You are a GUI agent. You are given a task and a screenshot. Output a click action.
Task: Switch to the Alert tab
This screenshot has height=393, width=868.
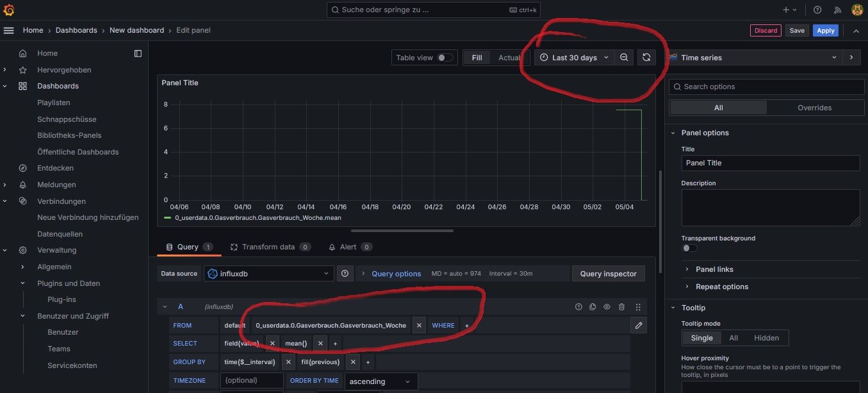point(349,247)
